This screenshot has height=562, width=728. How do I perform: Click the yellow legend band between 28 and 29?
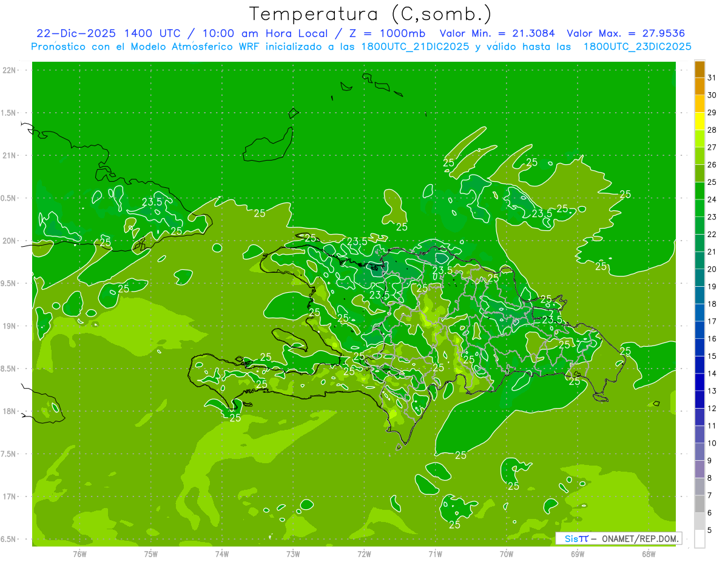point(699,121)
